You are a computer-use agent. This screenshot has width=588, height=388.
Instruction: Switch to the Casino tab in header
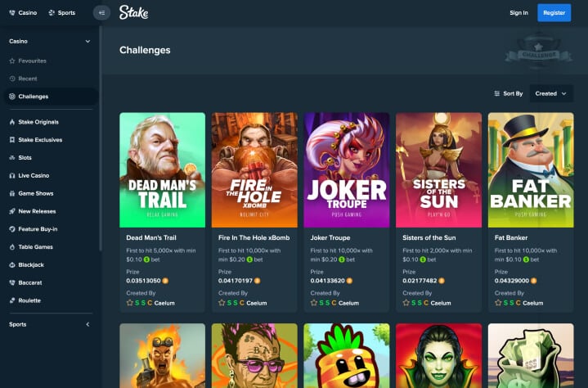tap(23, 13)
